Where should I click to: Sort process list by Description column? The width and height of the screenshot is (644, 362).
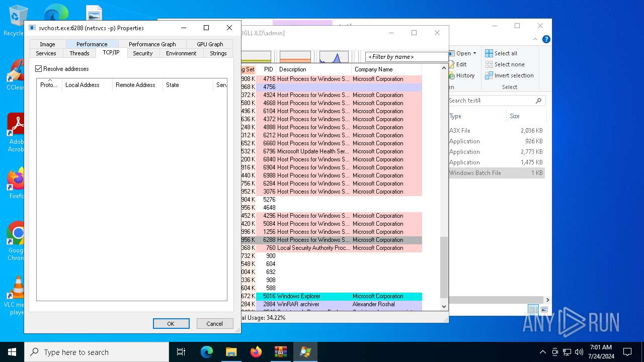(314, 69)
